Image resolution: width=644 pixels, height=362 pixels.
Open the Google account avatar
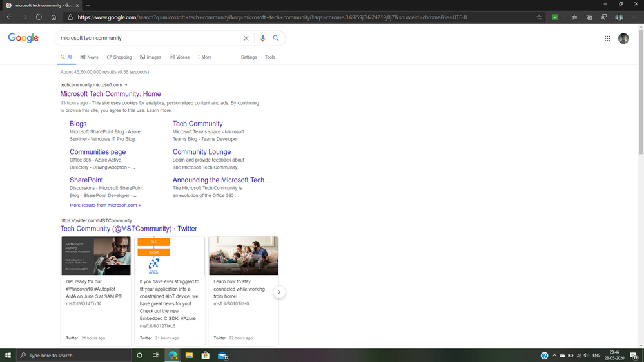tap(623, 39)
